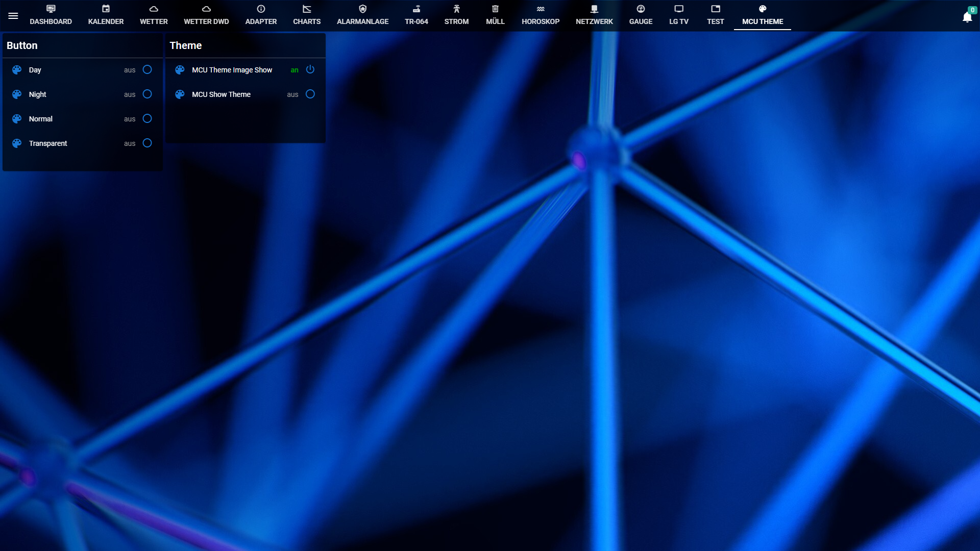
Task: Click the Charts graph icon
Action: [307, 9]
